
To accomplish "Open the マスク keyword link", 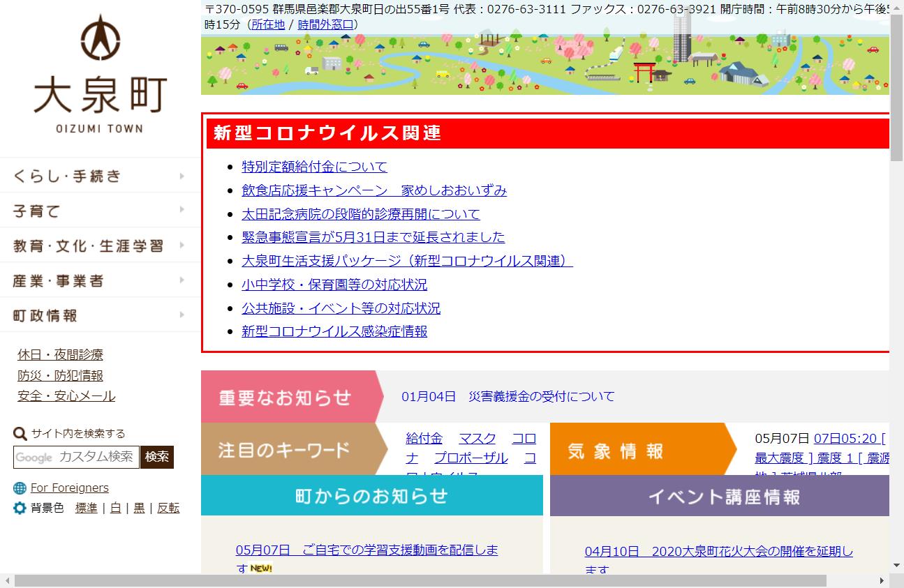I will [476, 438].
